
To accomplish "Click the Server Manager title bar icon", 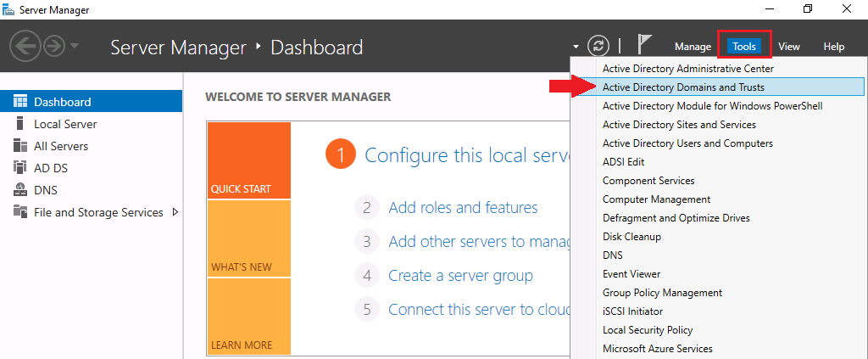I will tap(8, 9).
